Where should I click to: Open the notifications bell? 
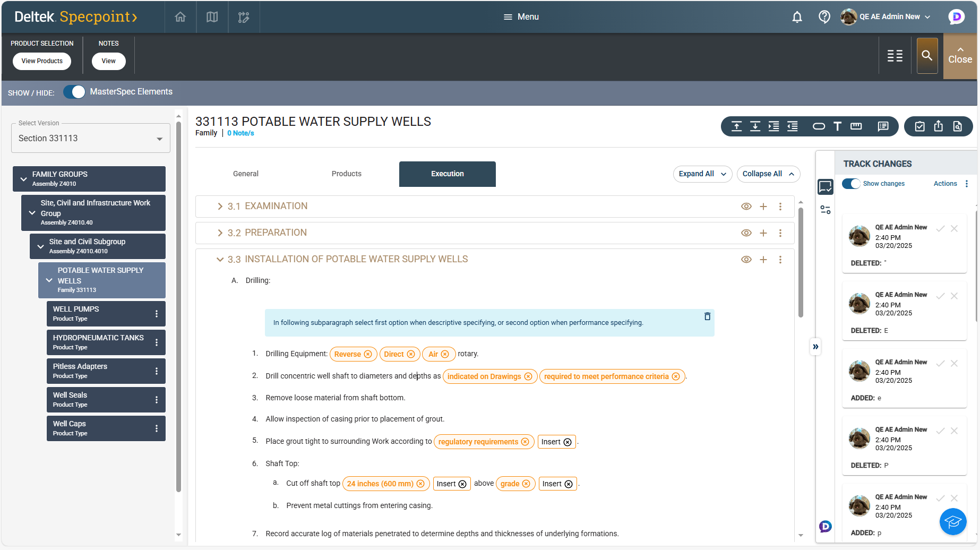point(797,17)
